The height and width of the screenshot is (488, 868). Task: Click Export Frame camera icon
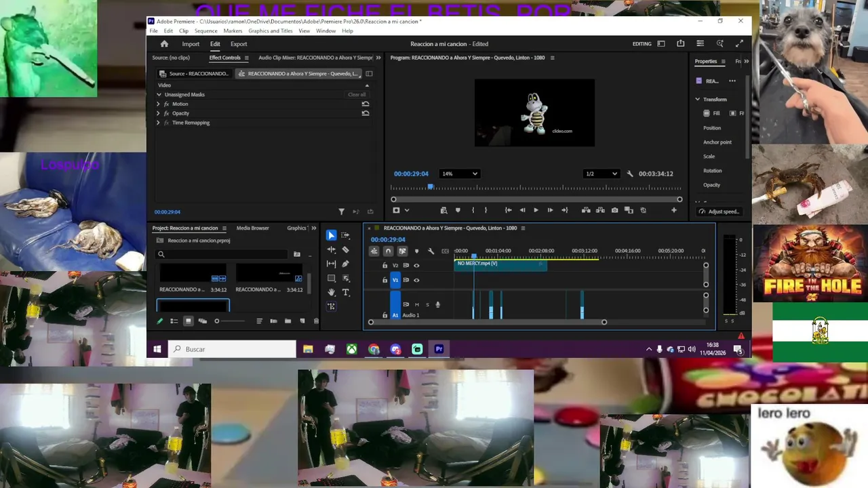[614, 210]
